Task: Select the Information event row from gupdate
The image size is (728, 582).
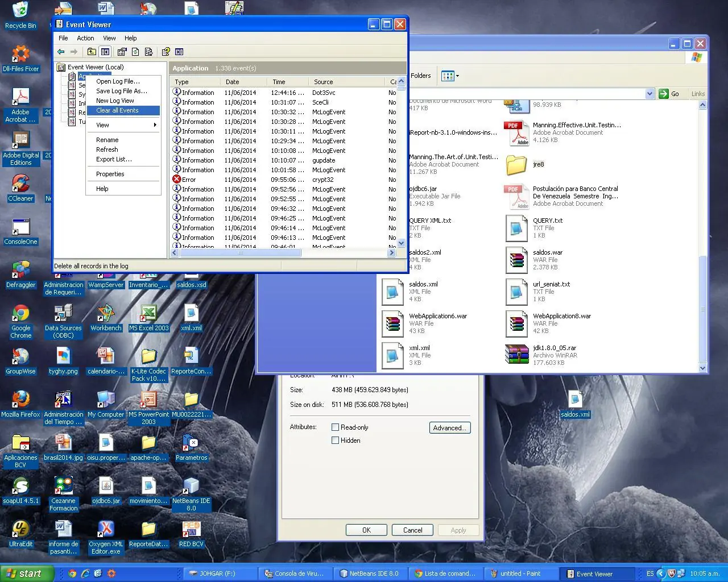Action: pos(284,160)
